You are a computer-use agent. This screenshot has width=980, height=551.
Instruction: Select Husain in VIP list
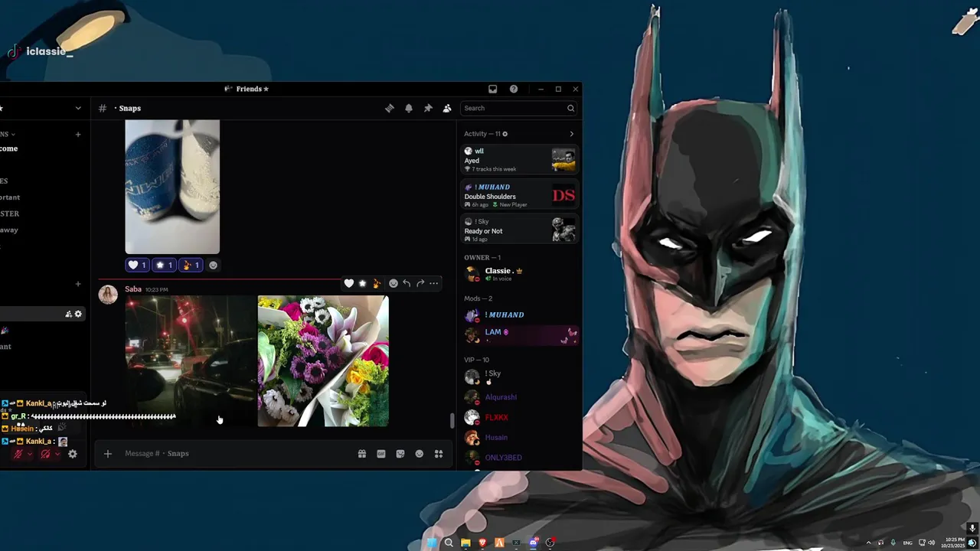click(519, 438)
